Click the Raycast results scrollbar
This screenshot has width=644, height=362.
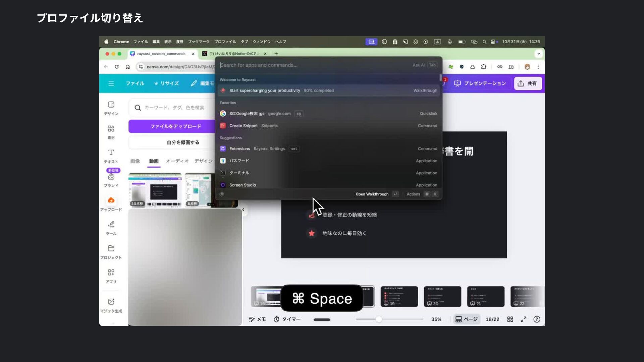pos(440,78)
